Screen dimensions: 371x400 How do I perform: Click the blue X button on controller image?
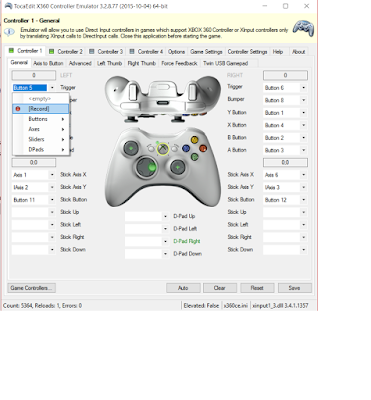click(186, 148)
